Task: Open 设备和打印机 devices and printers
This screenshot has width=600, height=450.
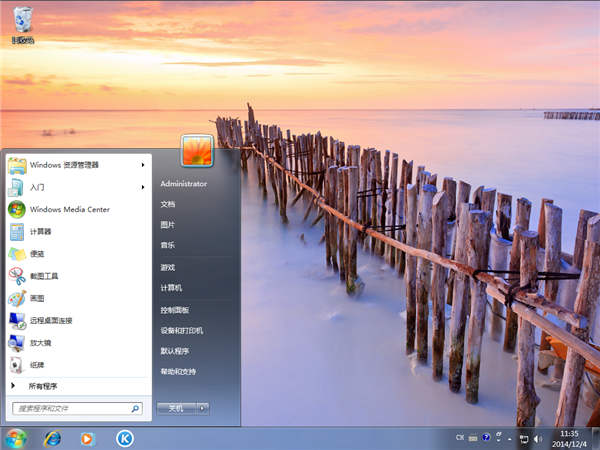Action: [x=182, y=331]
